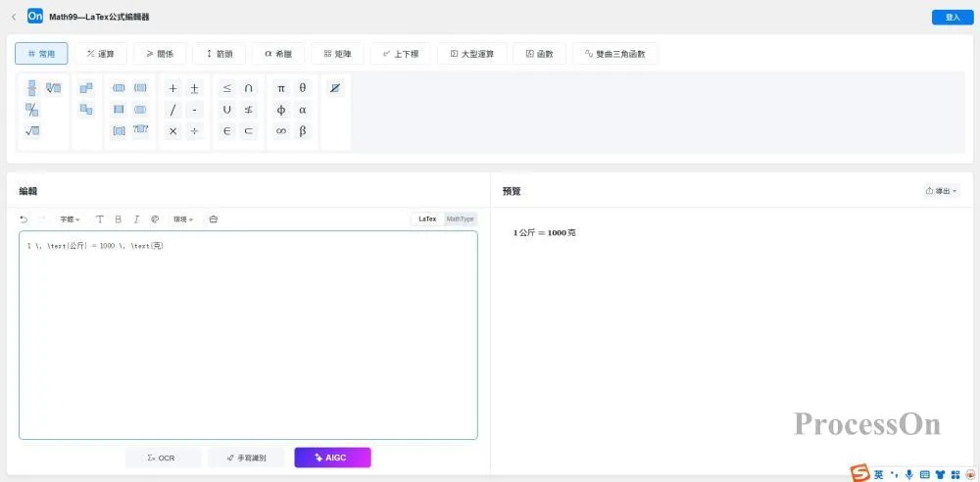Apply bold formatting with B icon
The height and width of the screenshot is (482, 980).
click(x=118, y=218)
